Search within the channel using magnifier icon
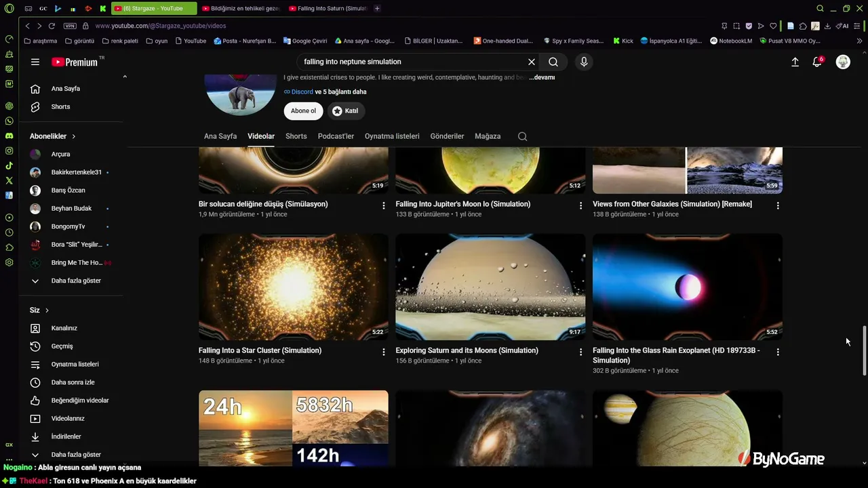868x488 pixels. pyautogui.click(x=522, y=136)
